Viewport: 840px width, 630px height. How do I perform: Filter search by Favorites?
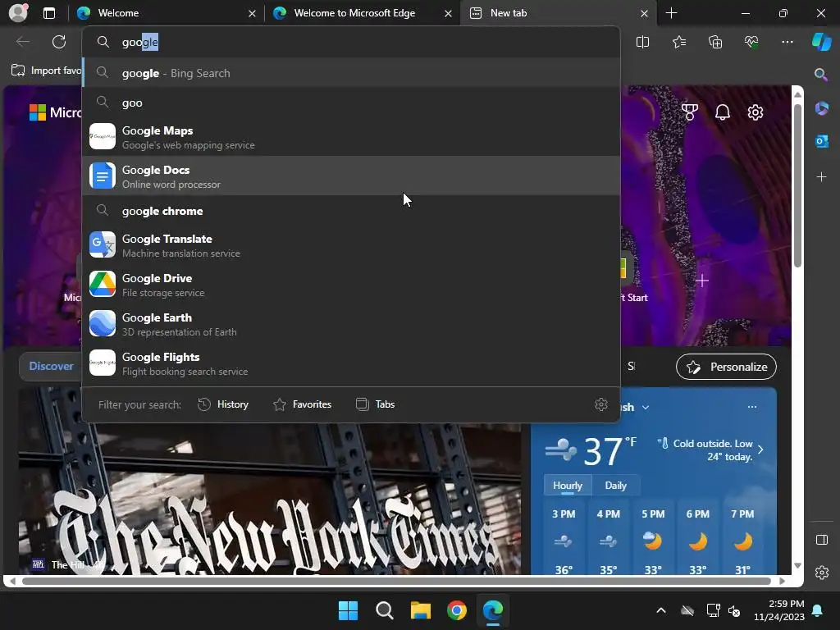[302, 404]
